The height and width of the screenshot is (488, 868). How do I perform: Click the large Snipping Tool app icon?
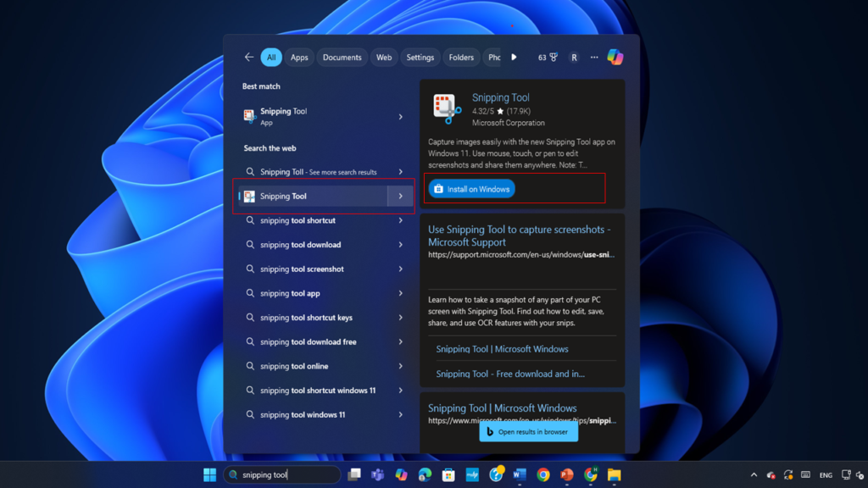tap(448, 108)
